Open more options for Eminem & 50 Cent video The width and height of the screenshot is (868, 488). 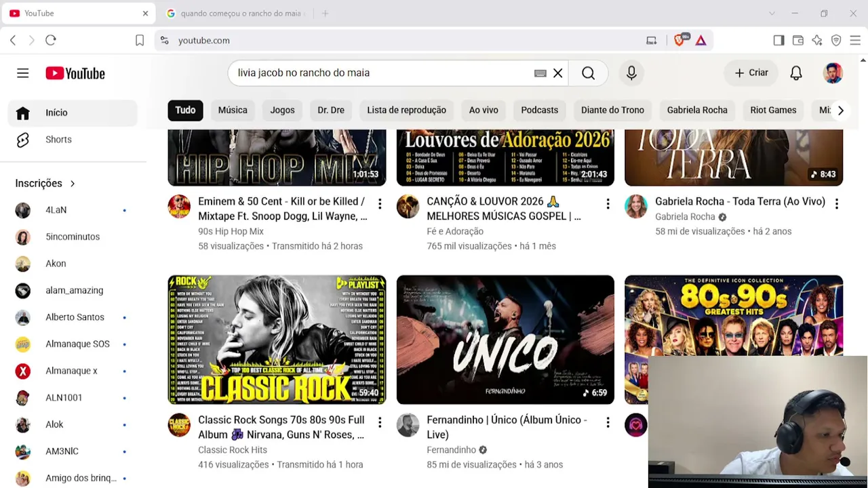click(x=380, y=203)
